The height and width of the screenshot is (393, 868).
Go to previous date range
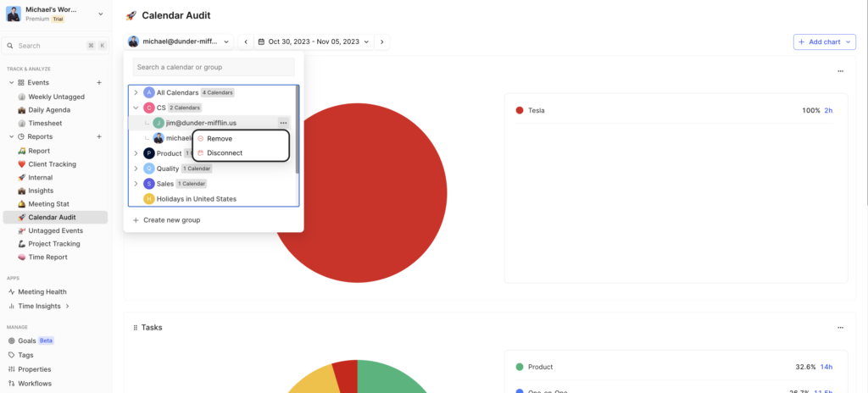(246, 42)
